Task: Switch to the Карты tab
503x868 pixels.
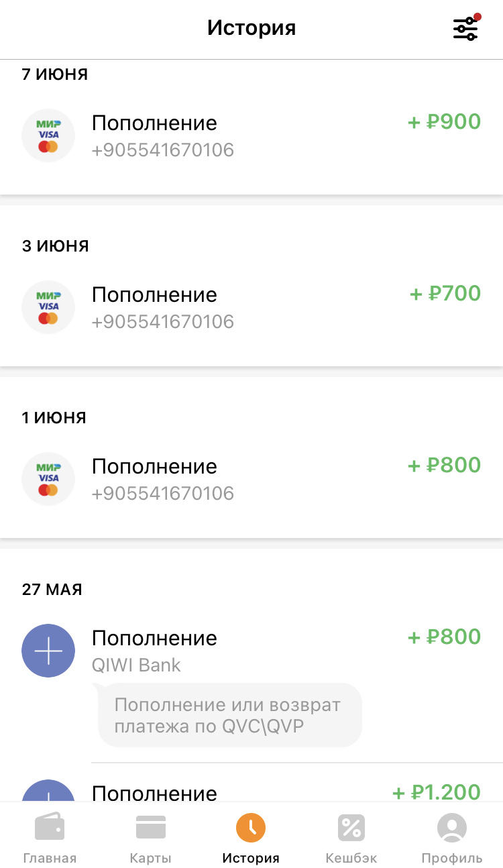Action: (x=151, y=858)
